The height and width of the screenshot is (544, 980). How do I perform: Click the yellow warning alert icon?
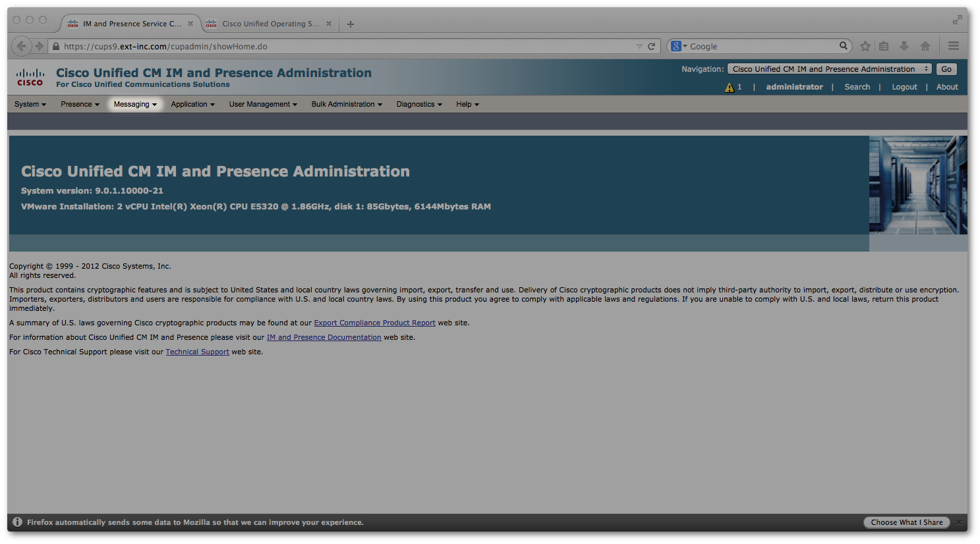[x=730, y=87]
